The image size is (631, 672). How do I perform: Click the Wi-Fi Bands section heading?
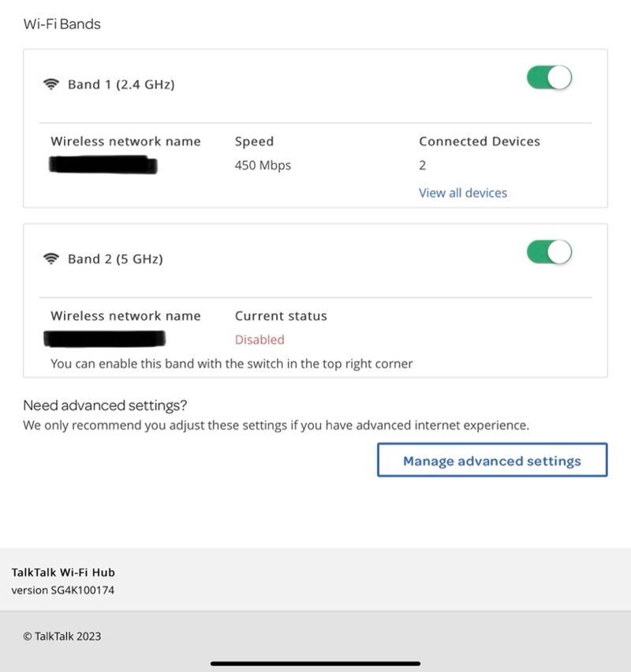[62, 24]
